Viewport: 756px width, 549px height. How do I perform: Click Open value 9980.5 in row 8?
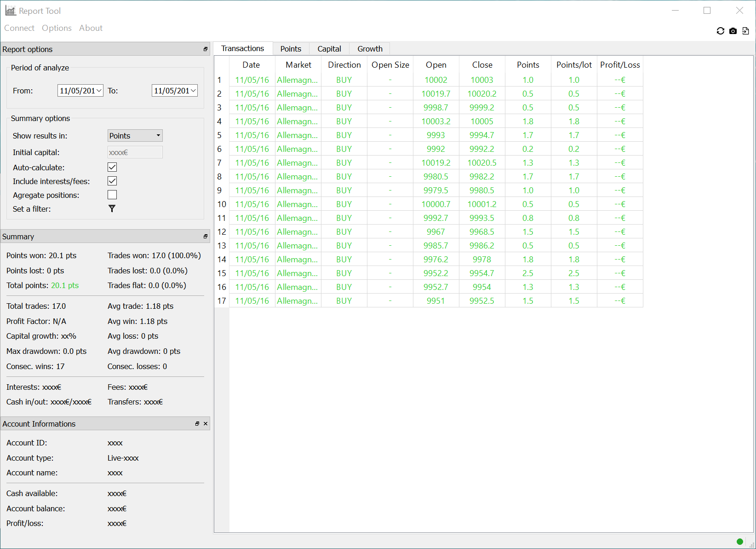[x=436, y=177]
